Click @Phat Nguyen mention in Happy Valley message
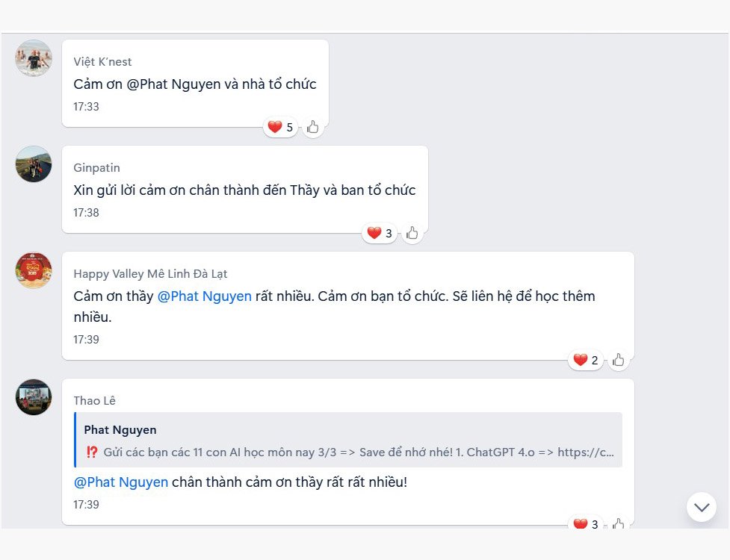Viewport: 730px width, 560px height. [204, 296]
